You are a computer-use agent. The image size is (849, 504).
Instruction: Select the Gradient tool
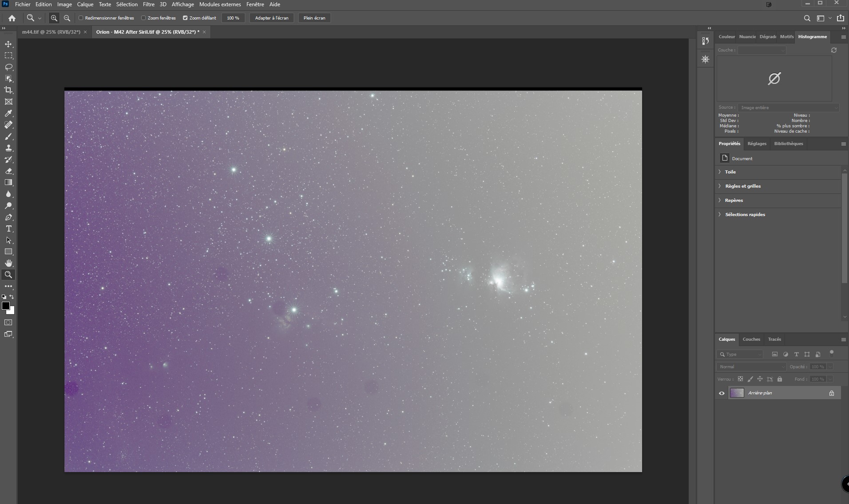[x=8, y=182]
